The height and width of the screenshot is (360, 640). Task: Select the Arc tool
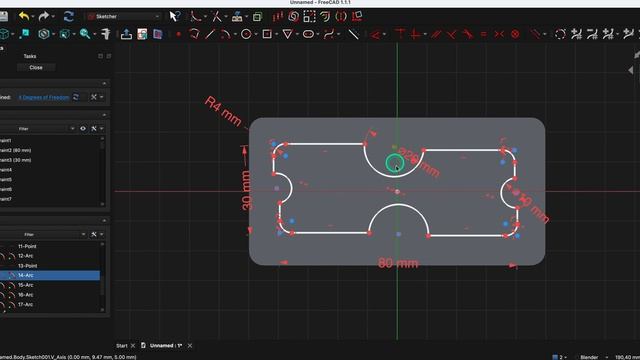225,34
